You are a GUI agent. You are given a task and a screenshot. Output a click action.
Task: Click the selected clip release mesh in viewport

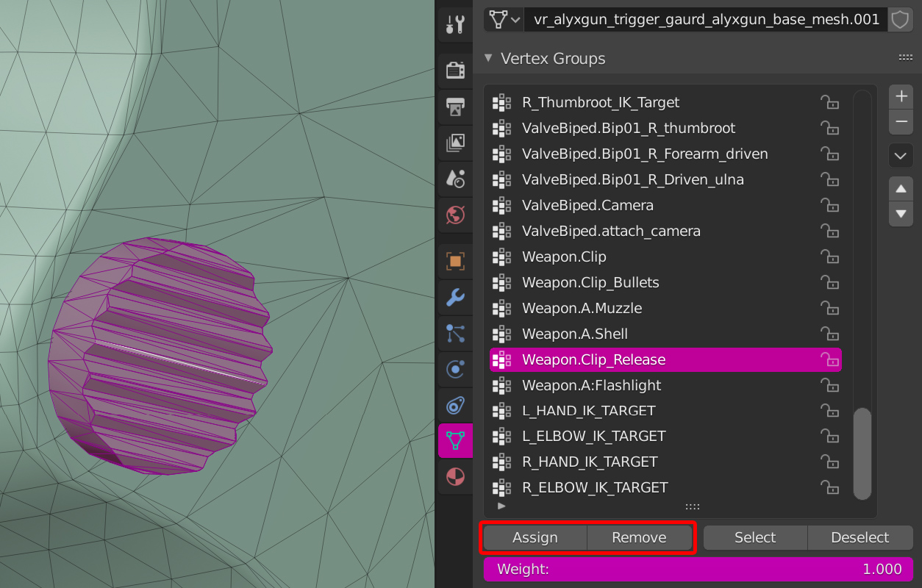(159, 356)
